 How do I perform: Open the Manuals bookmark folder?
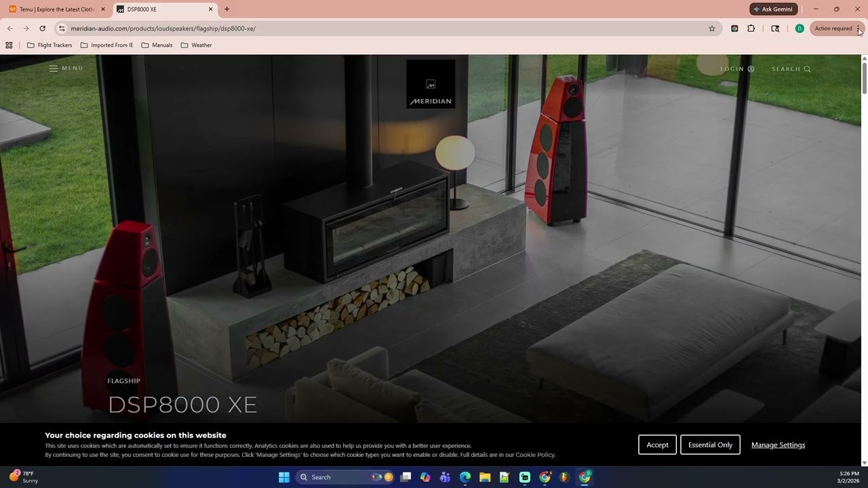157,45
